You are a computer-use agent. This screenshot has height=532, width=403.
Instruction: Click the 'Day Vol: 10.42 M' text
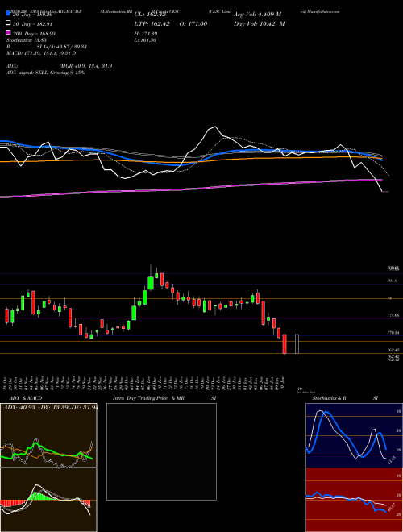[260, 24]
